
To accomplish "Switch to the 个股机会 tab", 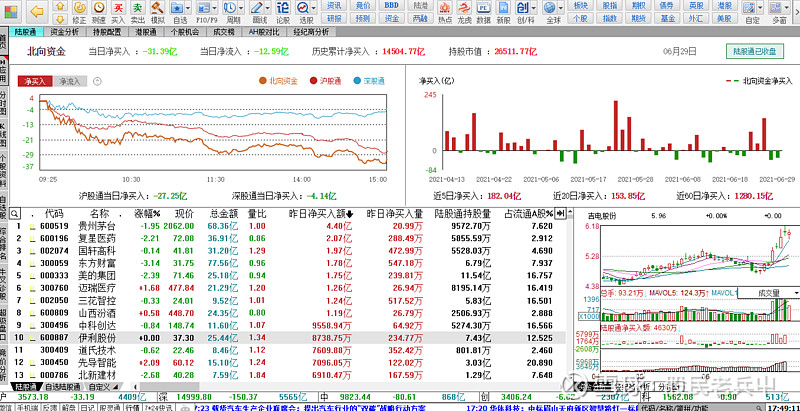I will (x=185, y=32).
